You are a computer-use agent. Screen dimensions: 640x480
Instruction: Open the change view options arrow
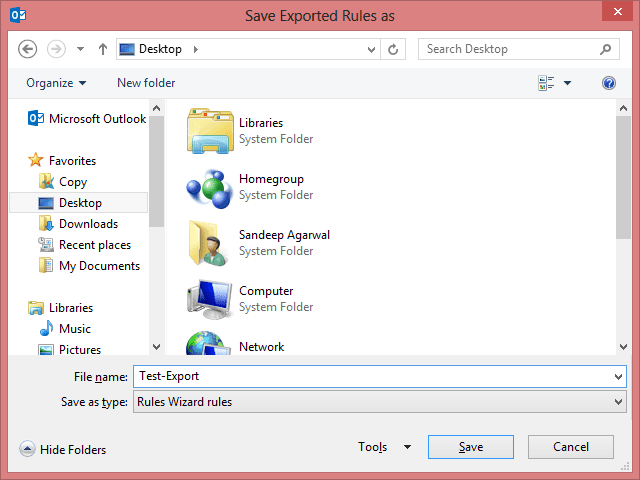click(x=567, y=83)
